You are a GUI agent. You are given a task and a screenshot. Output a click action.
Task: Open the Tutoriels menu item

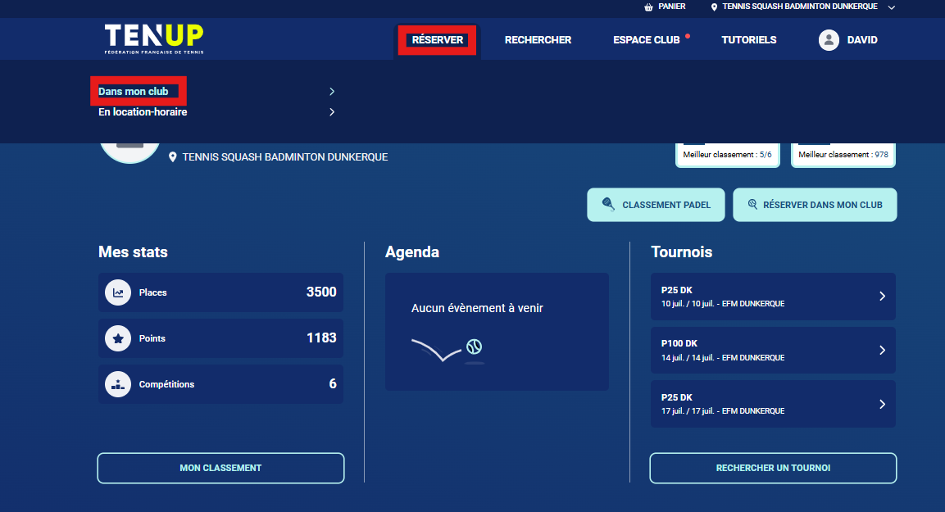749,40
